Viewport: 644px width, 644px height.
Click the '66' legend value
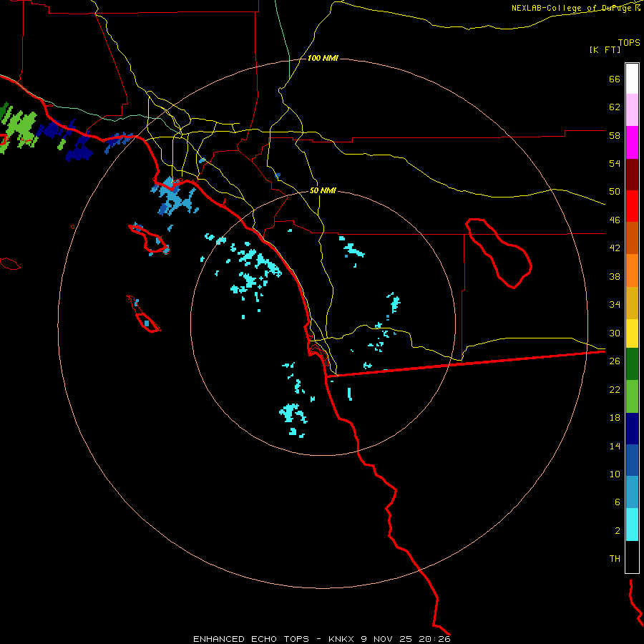(615, 79)
